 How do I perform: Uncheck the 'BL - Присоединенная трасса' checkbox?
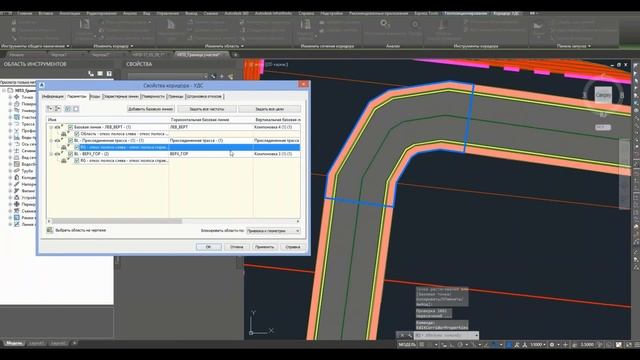[x=70, y=140]
